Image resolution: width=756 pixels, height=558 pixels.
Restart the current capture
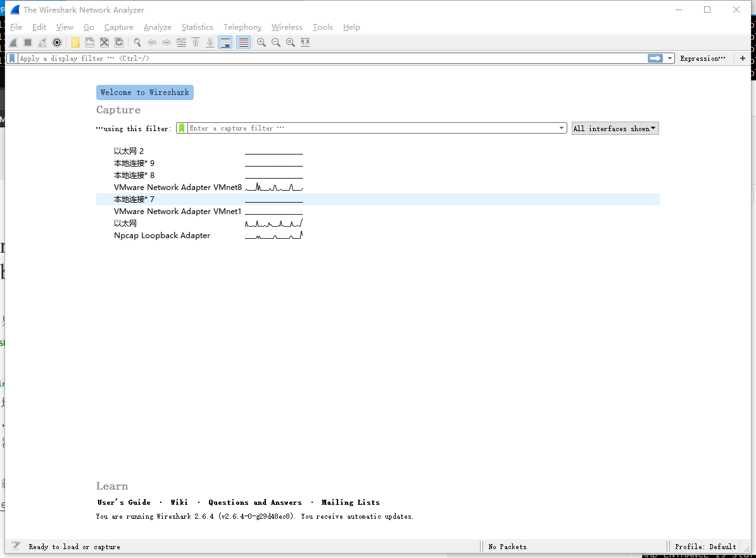[x=42, y=42]
